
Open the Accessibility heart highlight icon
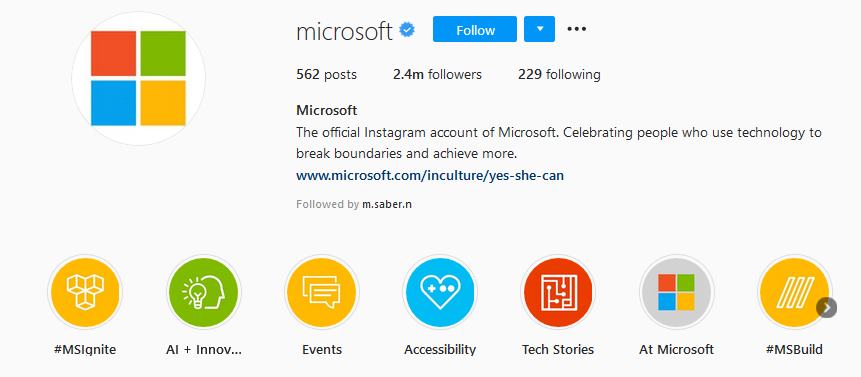440,292
